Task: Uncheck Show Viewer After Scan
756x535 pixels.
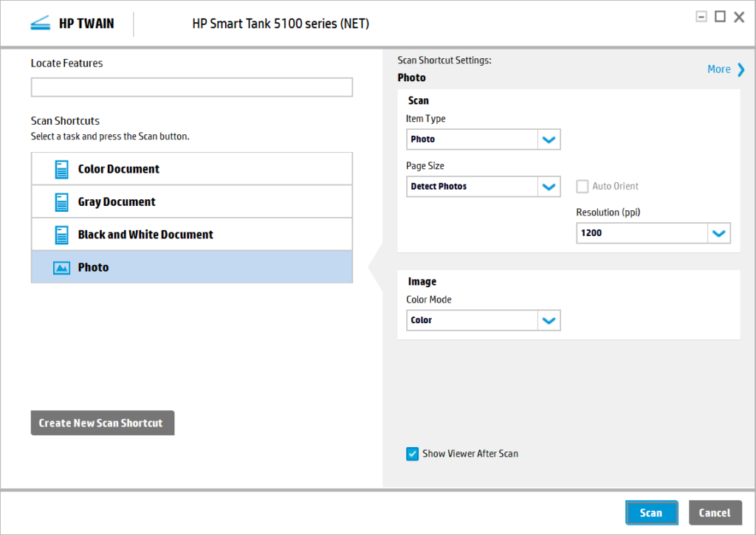Action: (x=412, y=454)
